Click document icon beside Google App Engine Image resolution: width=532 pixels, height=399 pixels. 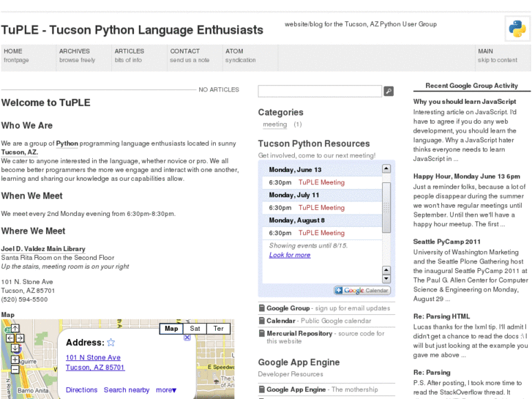click(x=261, y=389)
